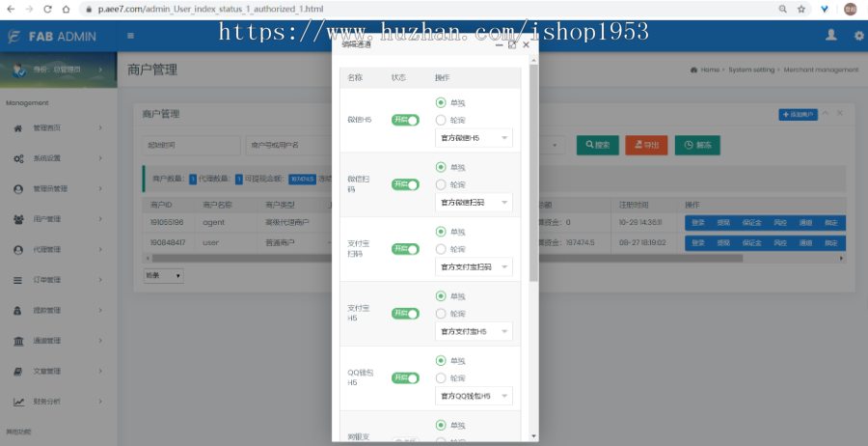Click the list icon beside 订单管理

pyautogui.click(x=18, y=280)
